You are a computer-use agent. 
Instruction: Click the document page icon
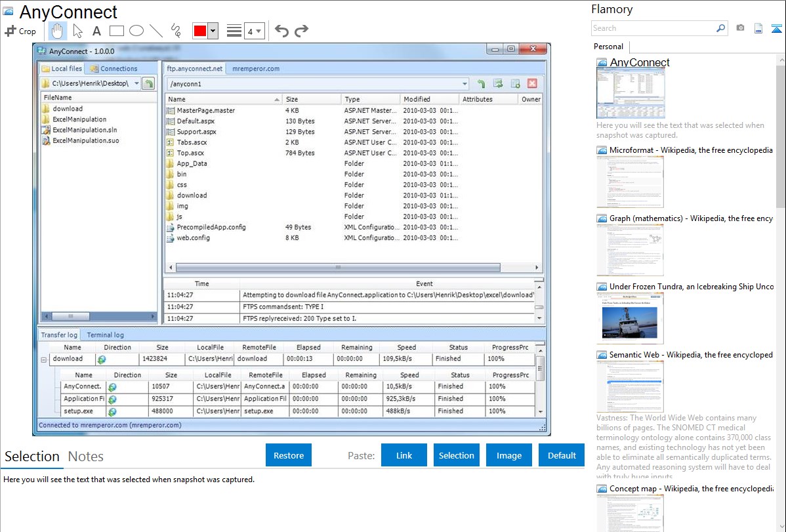click(x=758, y=28)
